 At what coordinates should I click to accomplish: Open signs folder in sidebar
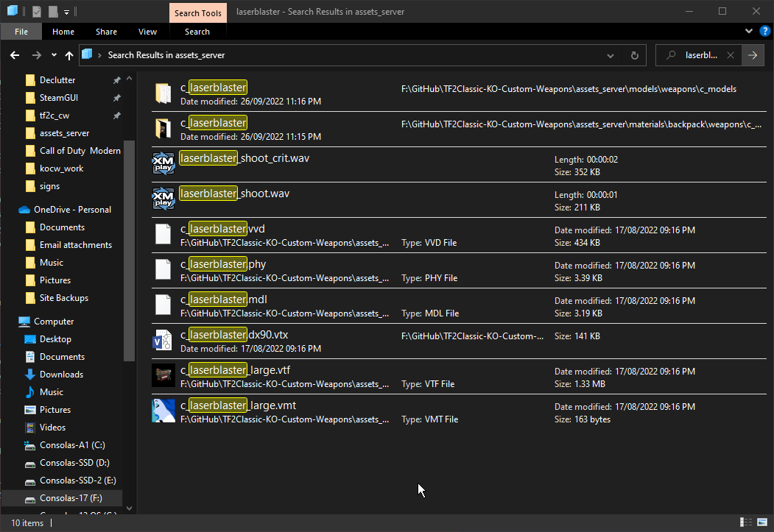coord(49,186)
